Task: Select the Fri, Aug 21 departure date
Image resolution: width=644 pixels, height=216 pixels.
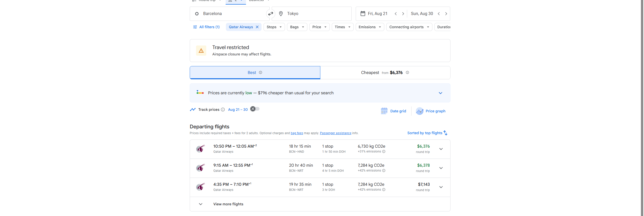Action: coord(377,14)
